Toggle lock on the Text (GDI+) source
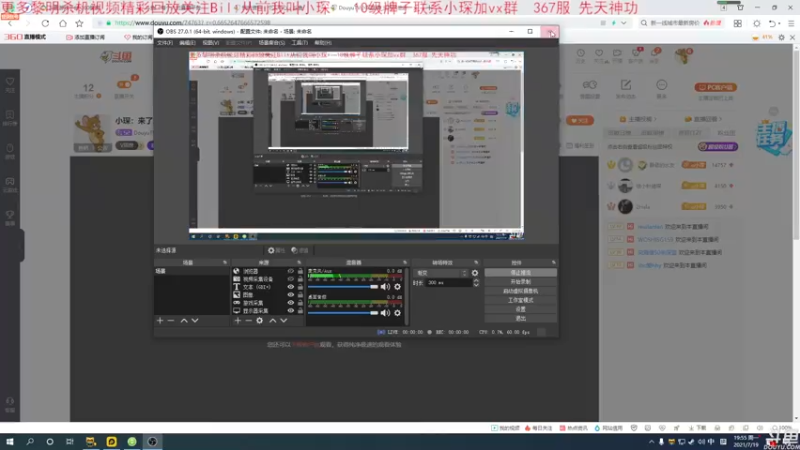Screen dimensions: 800x450 coord(300,287)
